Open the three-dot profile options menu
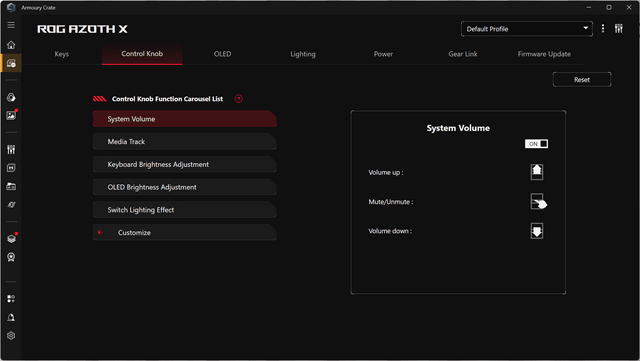This screenshot has height=361, width=640. click(x=603, y=29)
